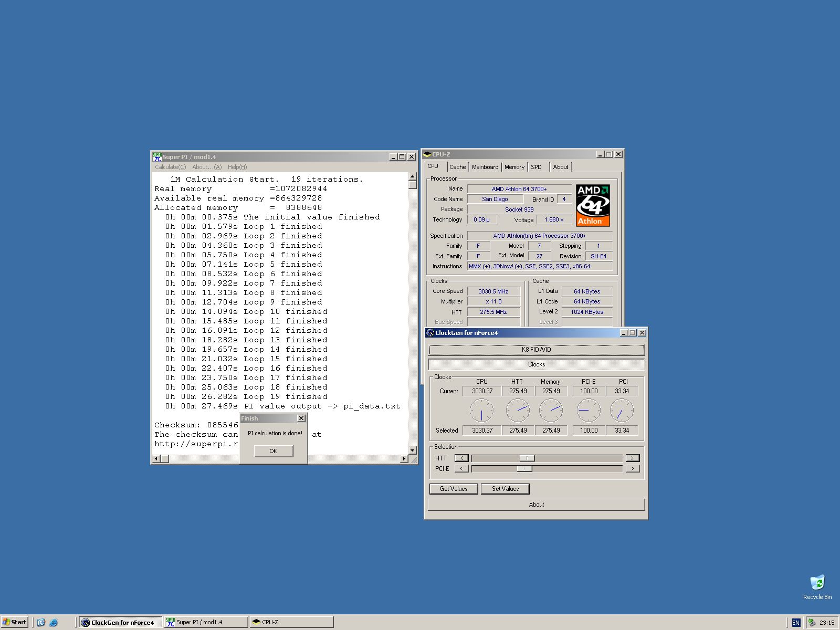
Task: Close the Finish dialog with X
Action: pyautogui.click(x=301, y=418)
